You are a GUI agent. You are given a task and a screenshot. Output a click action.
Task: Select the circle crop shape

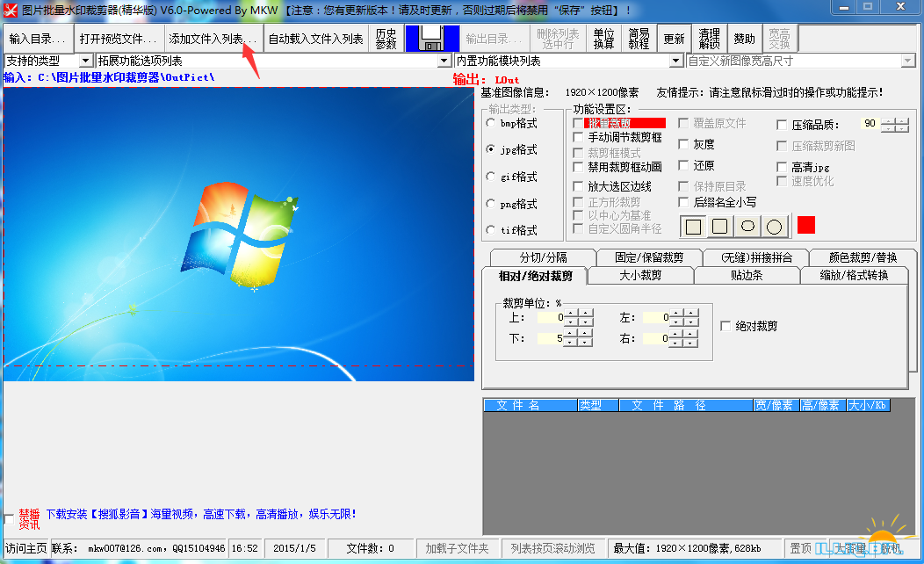pos(775,227)
